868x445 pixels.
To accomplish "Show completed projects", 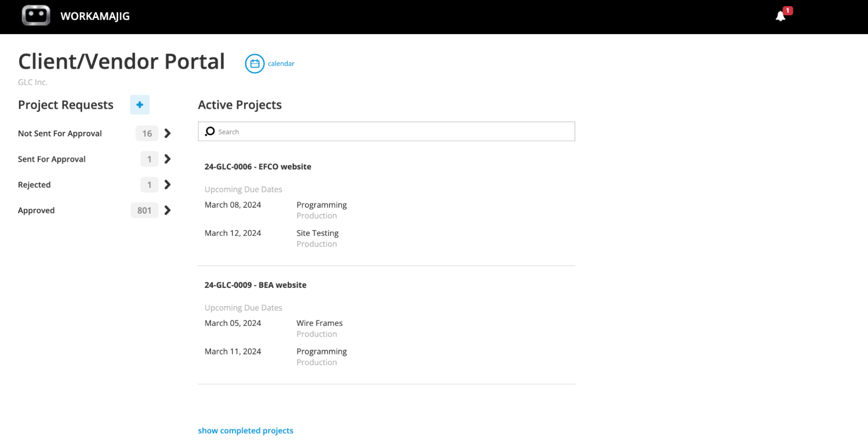I will pyautogui.click(x=245, y=430).
